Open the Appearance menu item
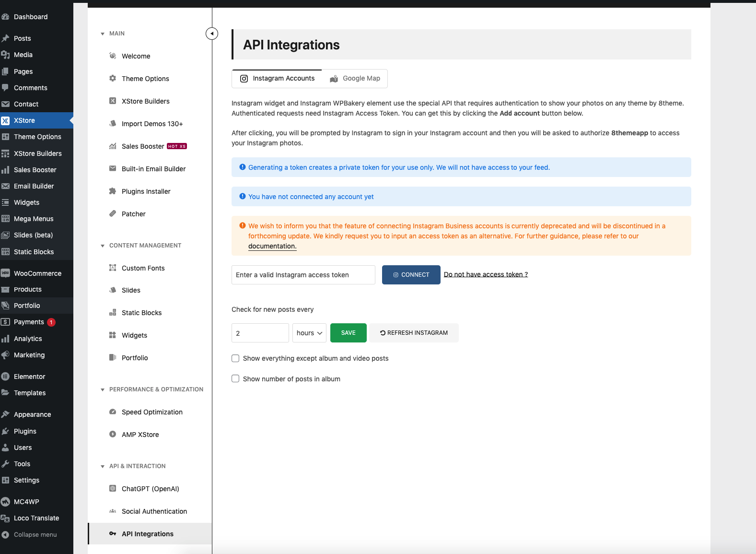 click(36, 414)
